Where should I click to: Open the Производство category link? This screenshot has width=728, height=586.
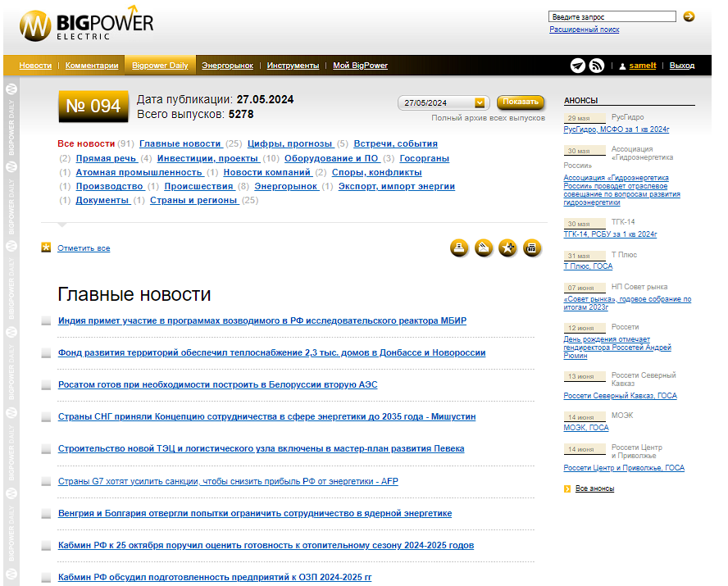110,186
